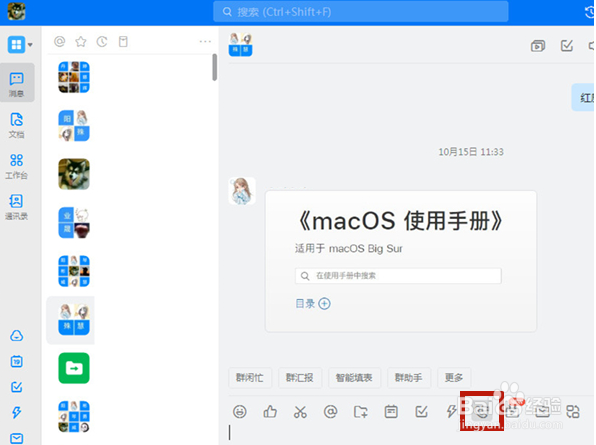Click the clock icon above the conversation list
Viewport: 596px width, 445px height.
[102, 41]
